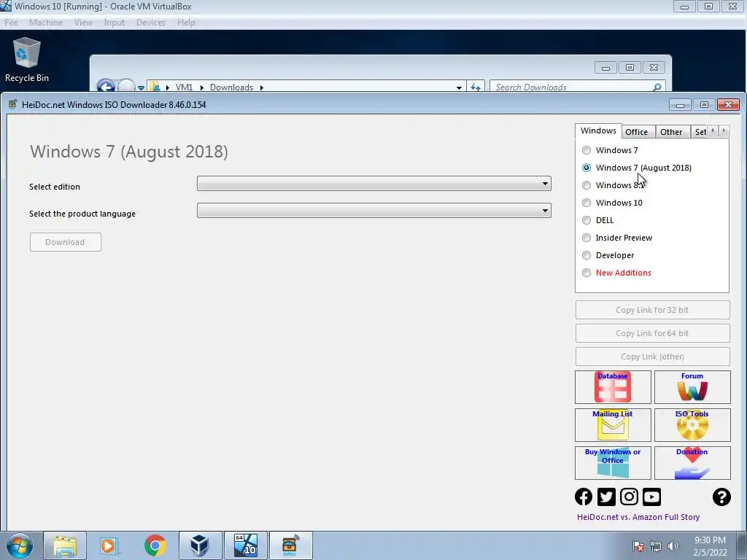Open the VirtualBox Input menu

pyautogui.click(x=115, y=23)
